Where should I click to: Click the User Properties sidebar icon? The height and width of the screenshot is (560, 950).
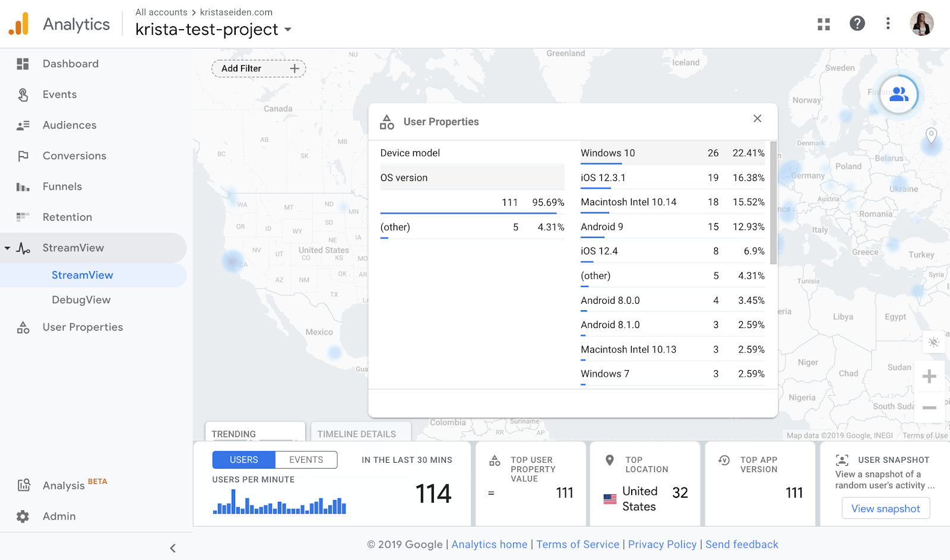click(x=23, y=327)
